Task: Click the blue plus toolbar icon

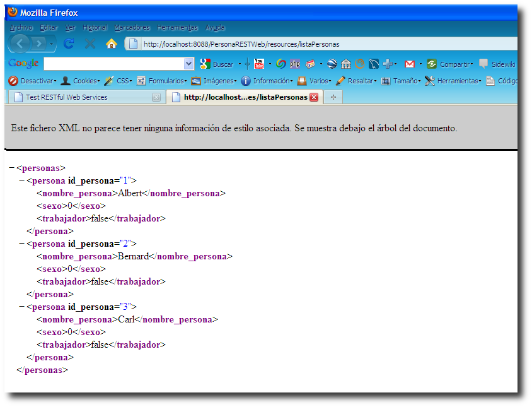Action: [388, 64]
